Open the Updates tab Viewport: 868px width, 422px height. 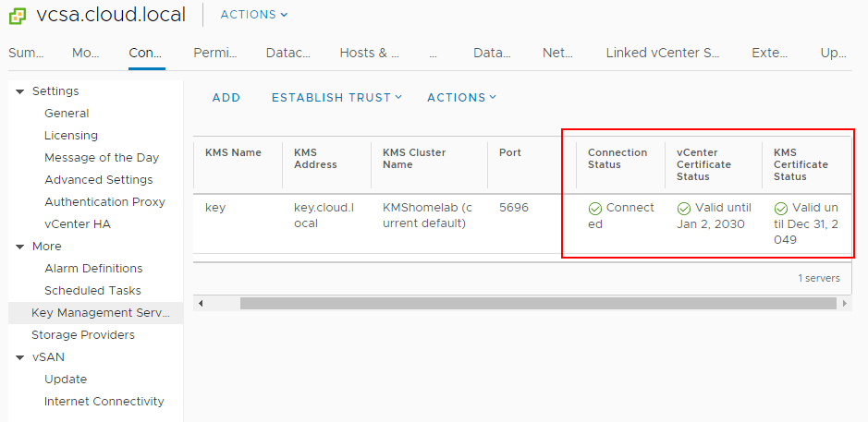834,53
